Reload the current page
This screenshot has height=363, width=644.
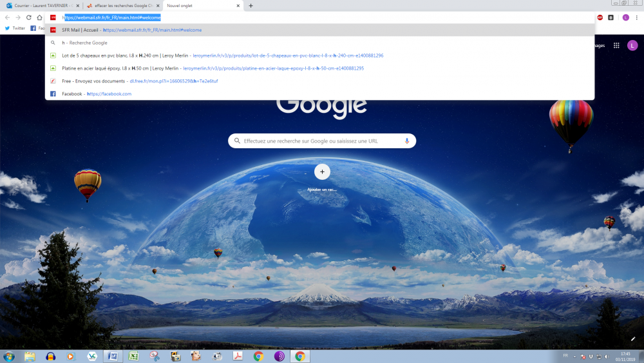[x=29, y=17]
